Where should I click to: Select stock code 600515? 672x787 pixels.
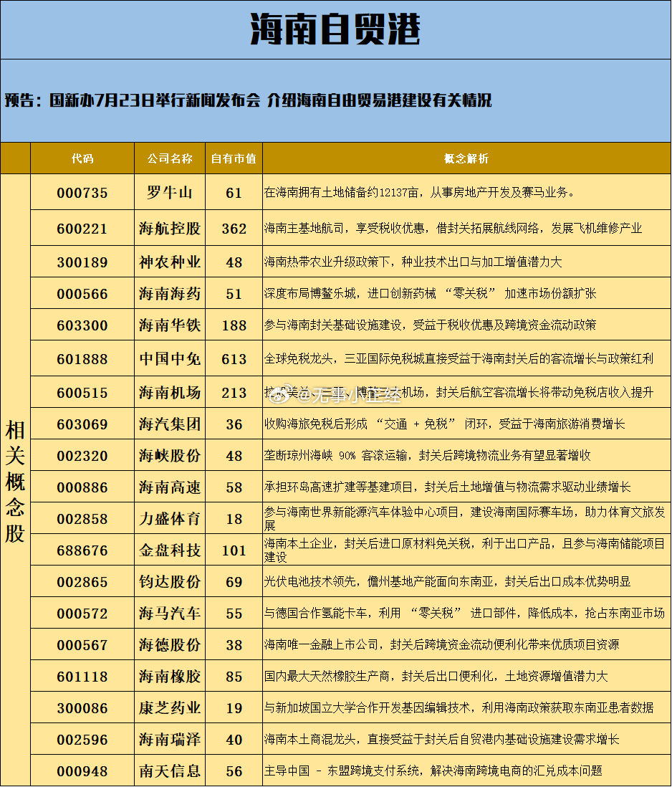pyautogui.click(x=82, y=393)
